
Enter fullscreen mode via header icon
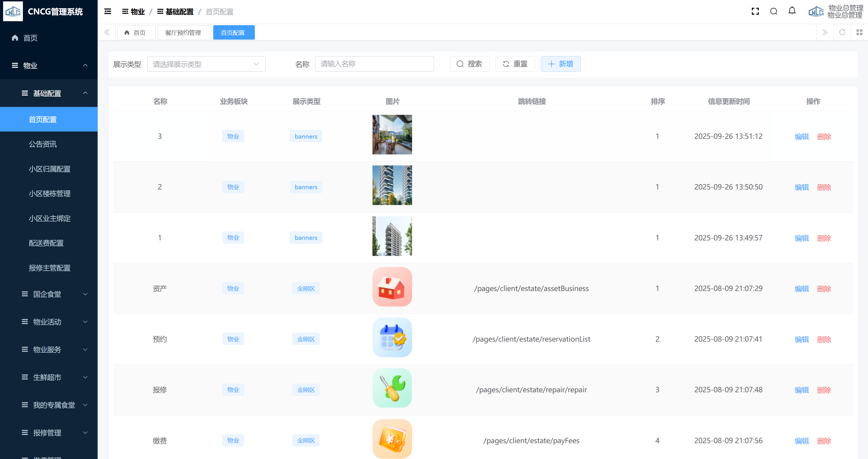click(x=755, y=12)
